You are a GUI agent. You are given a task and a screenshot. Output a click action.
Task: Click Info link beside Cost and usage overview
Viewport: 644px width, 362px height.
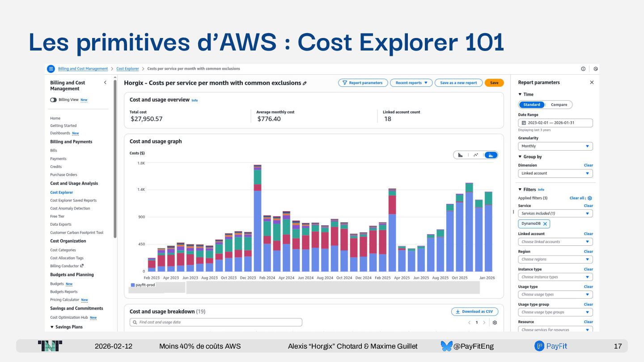pyautogui.click(x=195, y=101)
